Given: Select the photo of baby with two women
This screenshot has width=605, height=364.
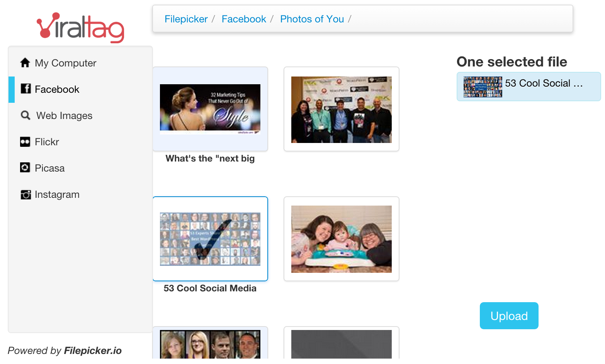Looking at the screenshot, I should pos(342,239).
